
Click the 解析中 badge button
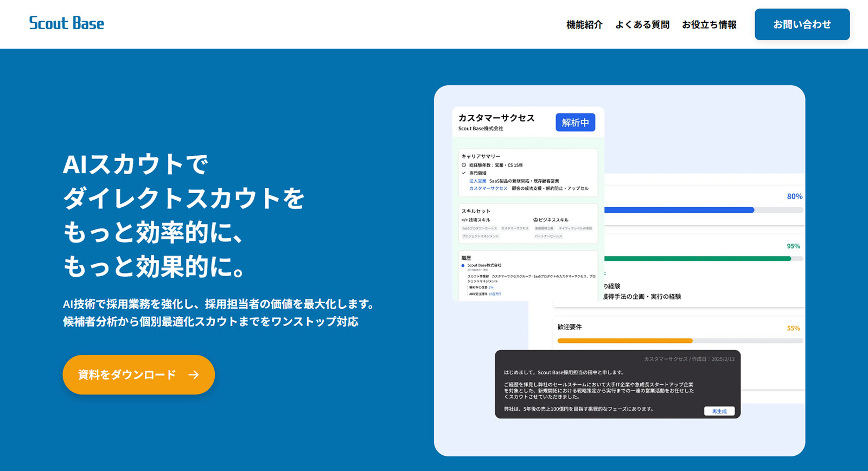pyautogui.click(x=575, y=123)
